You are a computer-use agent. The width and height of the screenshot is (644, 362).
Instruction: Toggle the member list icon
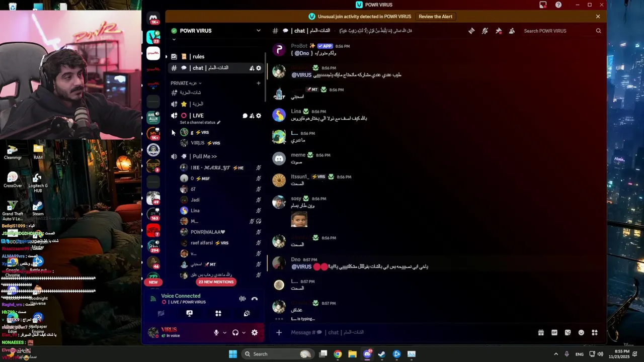pyautogui.click(x=512, y=31)
